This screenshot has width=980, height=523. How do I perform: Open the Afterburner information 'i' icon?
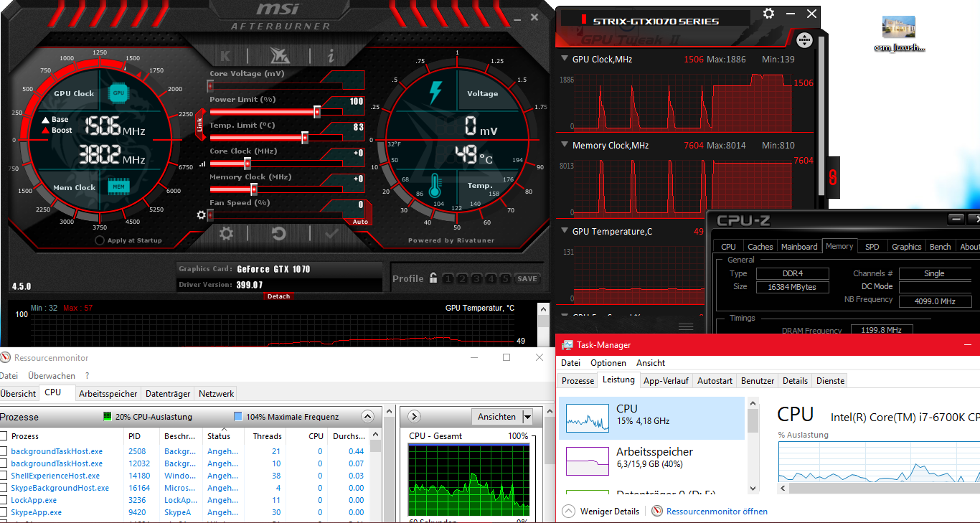click(331, 55)
